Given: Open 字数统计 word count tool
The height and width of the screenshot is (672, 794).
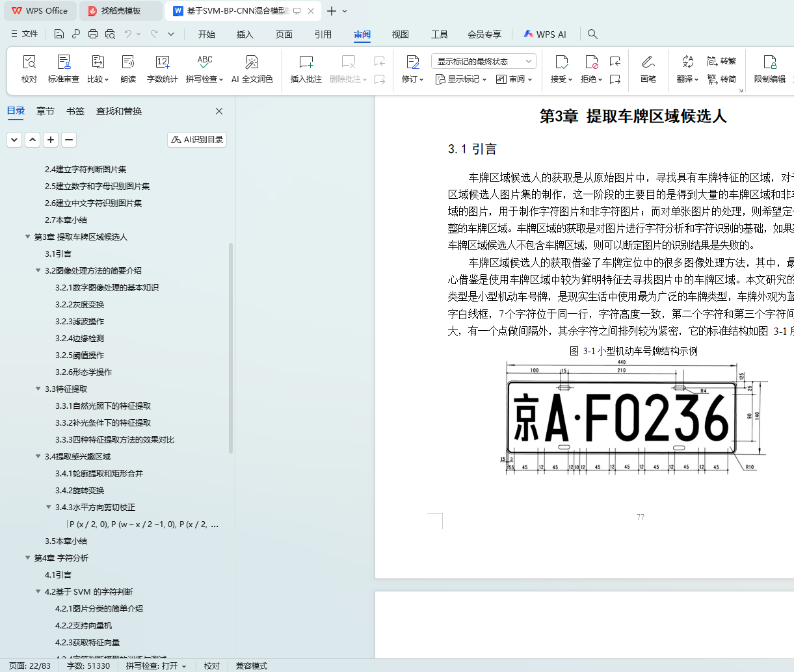Looking at the screenshot, I should [x=163, y=68].
